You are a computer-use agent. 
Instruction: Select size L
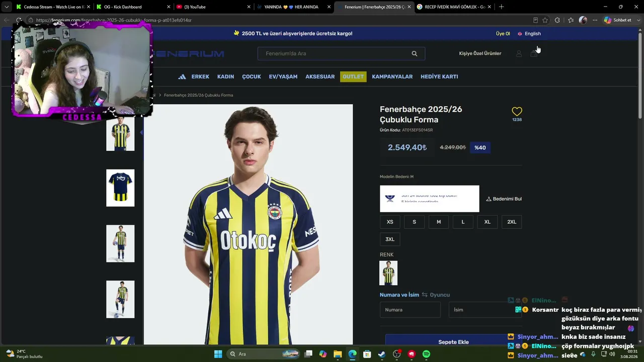tap(463, 222)
